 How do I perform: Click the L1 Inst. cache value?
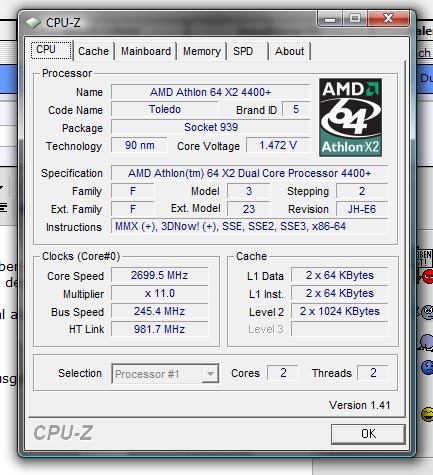coord(339,293)
